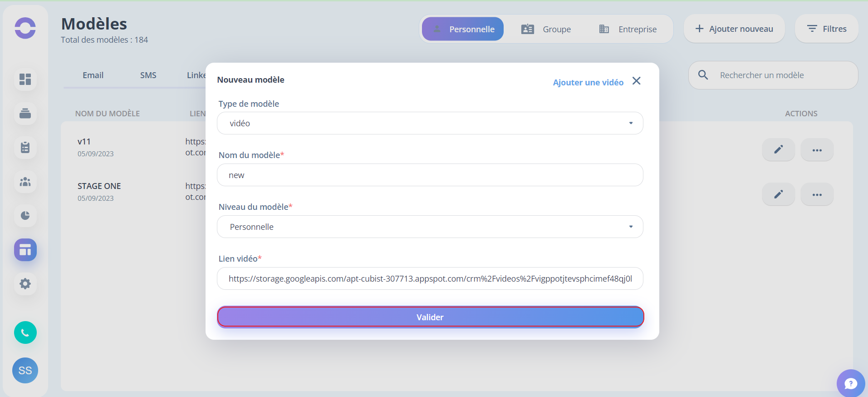This screenshot has height=397, width=868.
Task: Open the Filtres panel
Action: click(827, 29)
